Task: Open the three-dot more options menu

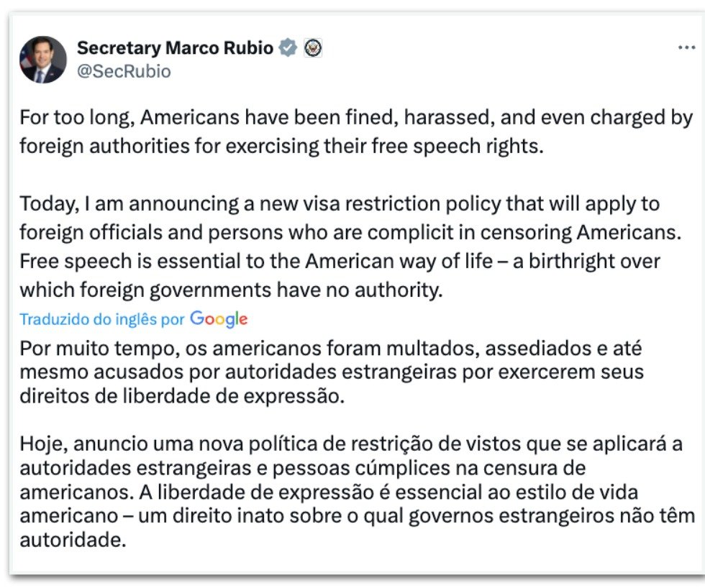Action: point(687,47)
